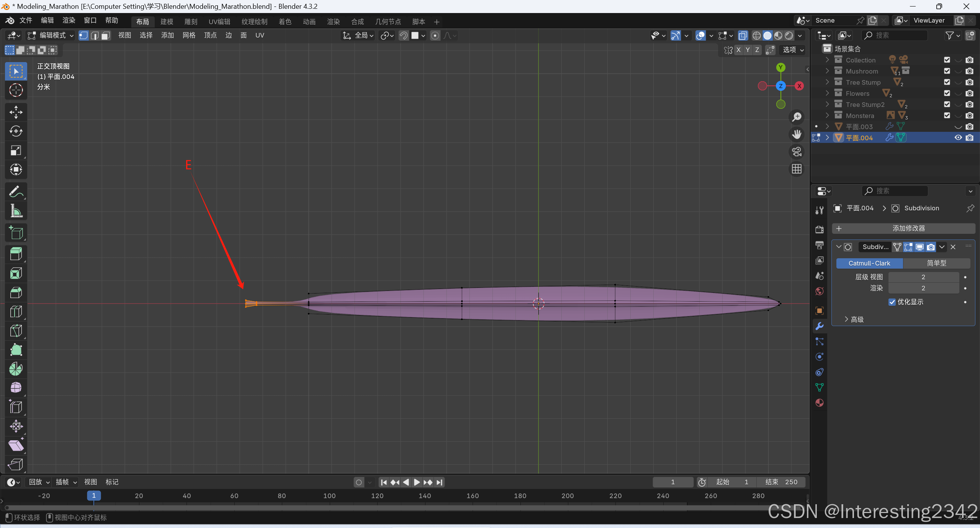Open the 网格 mesh menu

[x=189, y=36]
